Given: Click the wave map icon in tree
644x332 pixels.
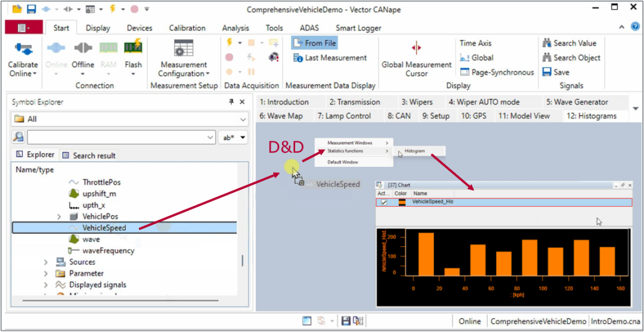Looking at the screenshot, I should click(x=73, y=239).
